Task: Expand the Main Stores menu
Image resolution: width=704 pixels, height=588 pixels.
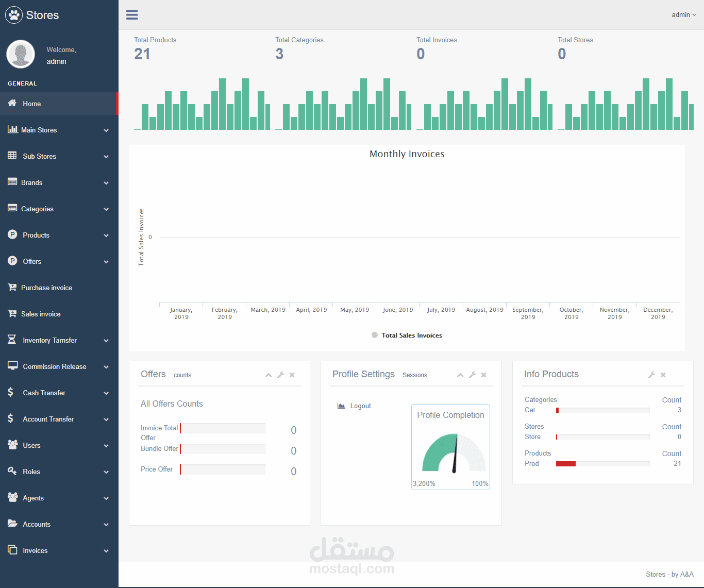Action: (x=59, y=130)
